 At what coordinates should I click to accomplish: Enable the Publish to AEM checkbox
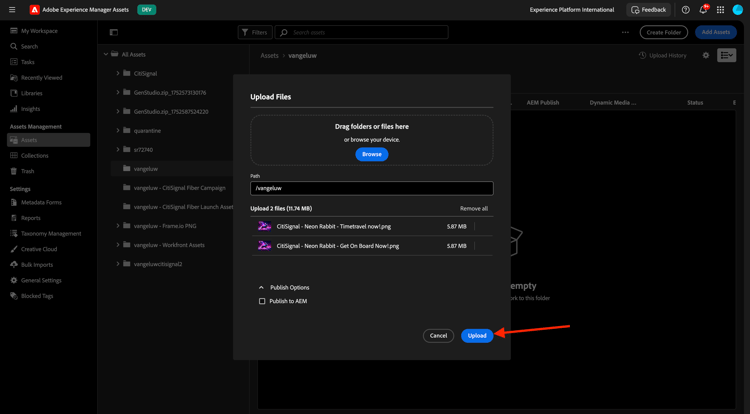pos(262,301)
